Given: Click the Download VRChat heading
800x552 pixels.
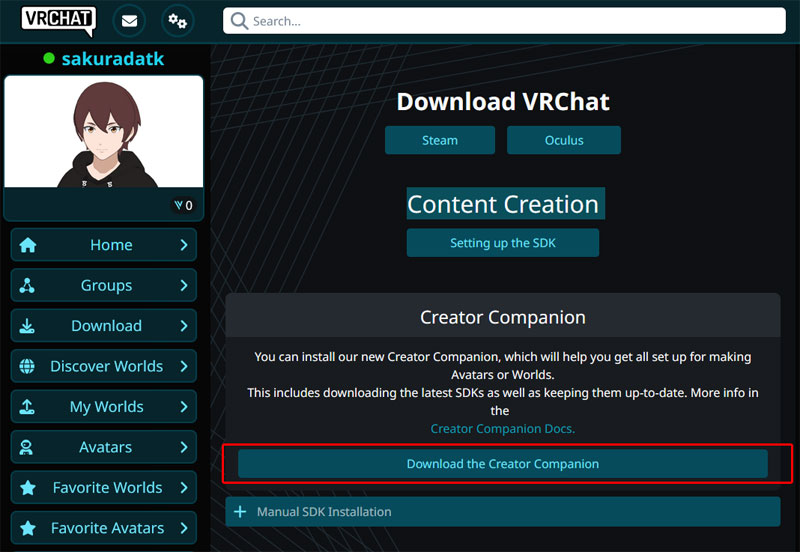Looking at the screenshot, I should pyautogui.click(x=503, y=102).
